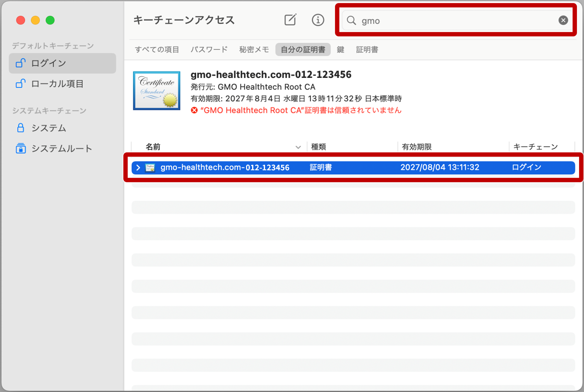
Task: Select the システムルート keychain
Action: click(x=62, y=149)
